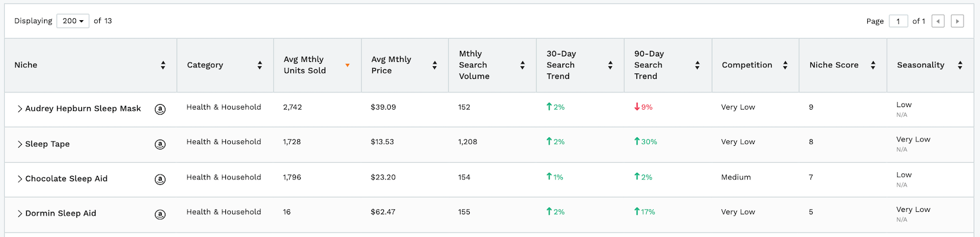Click the Sleep Tape Health & Household category
Viewport: 980px width, 237px height.
(x=224, y=141)
